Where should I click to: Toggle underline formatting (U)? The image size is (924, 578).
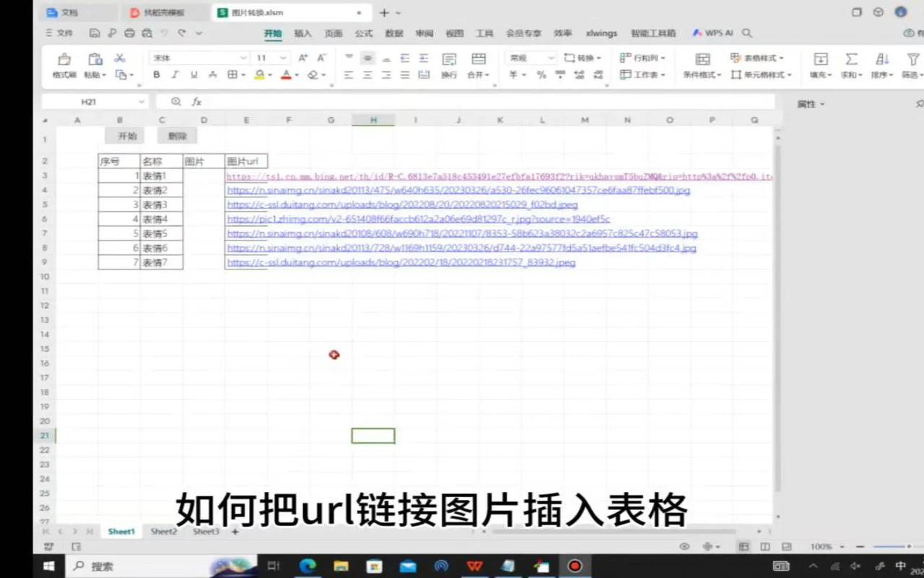[193, 74]
